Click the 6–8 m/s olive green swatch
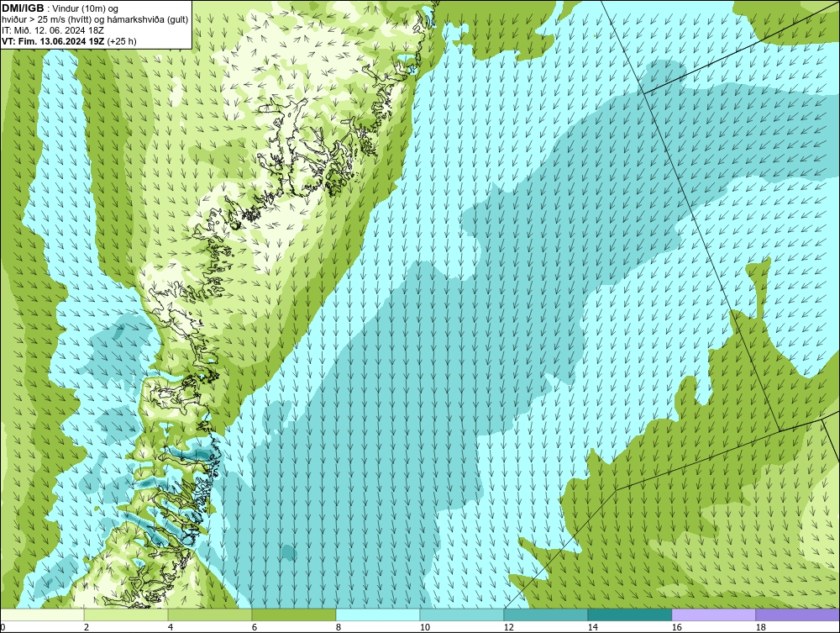Viewport: 840px width, 633px height. click(x=294, y=615)
